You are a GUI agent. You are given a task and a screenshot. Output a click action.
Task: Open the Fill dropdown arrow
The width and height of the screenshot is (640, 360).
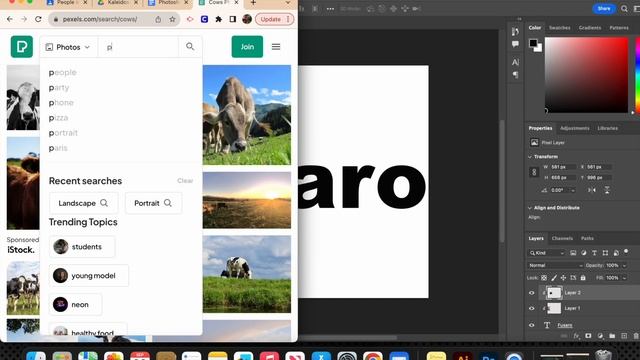[x=624, y=278]
